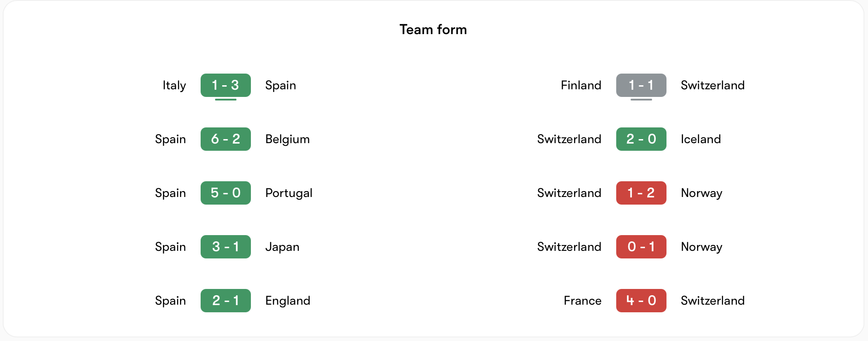Click the grey 1 - 1 draw badge

pos(641,85)
